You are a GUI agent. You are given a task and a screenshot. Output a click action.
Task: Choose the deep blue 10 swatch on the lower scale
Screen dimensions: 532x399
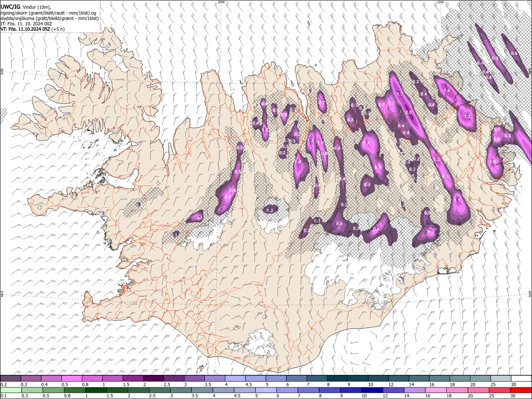pyautogui.click(x=371, y=390)
